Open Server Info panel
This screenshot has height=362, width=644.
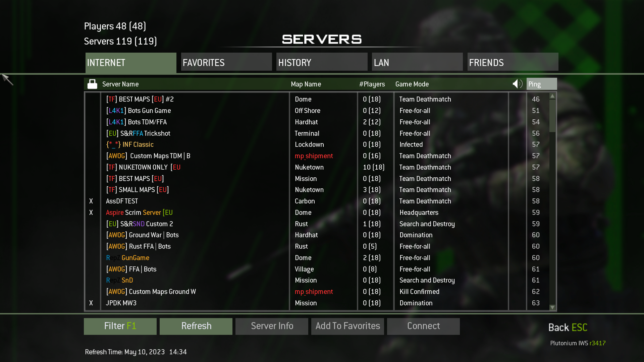(x=272, y=326)
